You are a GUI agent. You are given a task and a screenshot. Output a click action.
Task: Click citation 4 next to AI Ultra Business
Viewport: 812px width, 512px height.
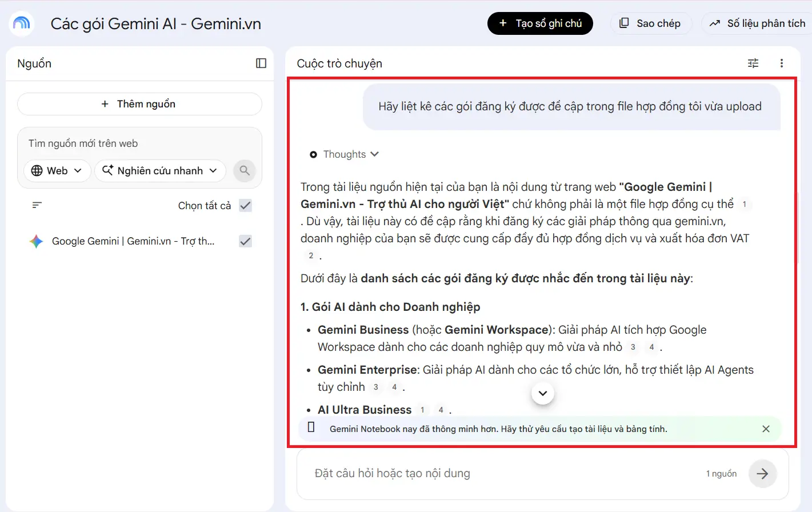[x=441, y=410]
